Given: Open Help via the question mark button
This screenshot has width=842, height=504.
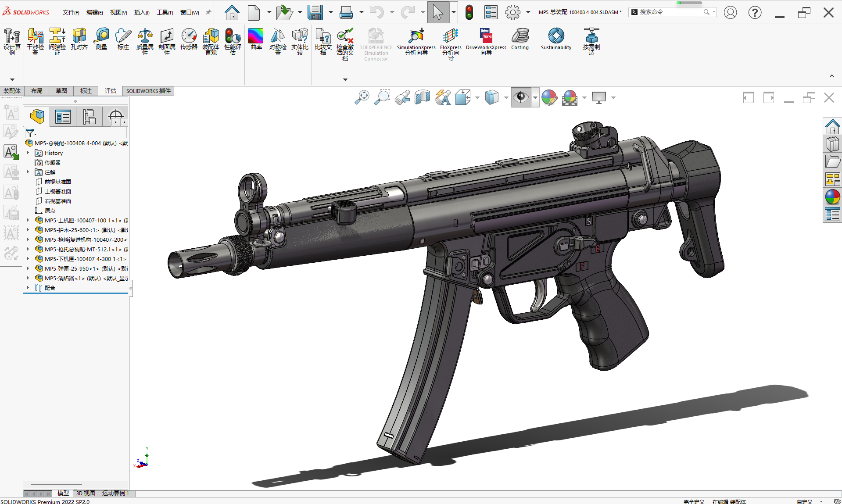Looking at the screenshot, I should coord(755,12).
